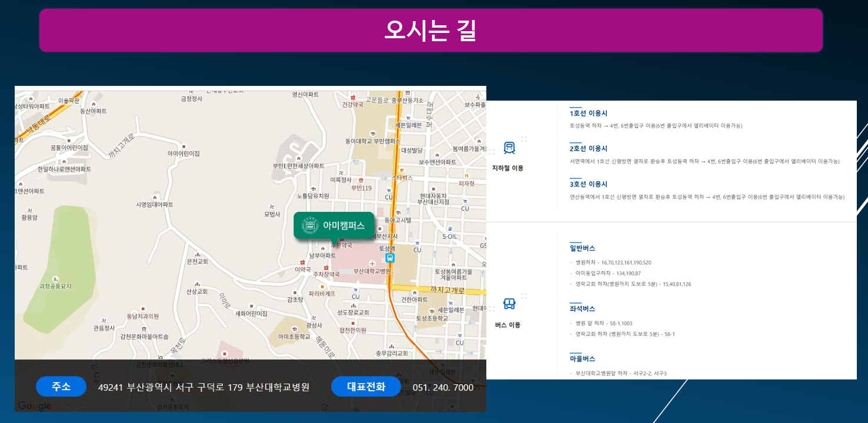This screenshot has width=868, height=423.
Task: Click the 파리바게뜨 bakery icon
Action: coord(322,286)
